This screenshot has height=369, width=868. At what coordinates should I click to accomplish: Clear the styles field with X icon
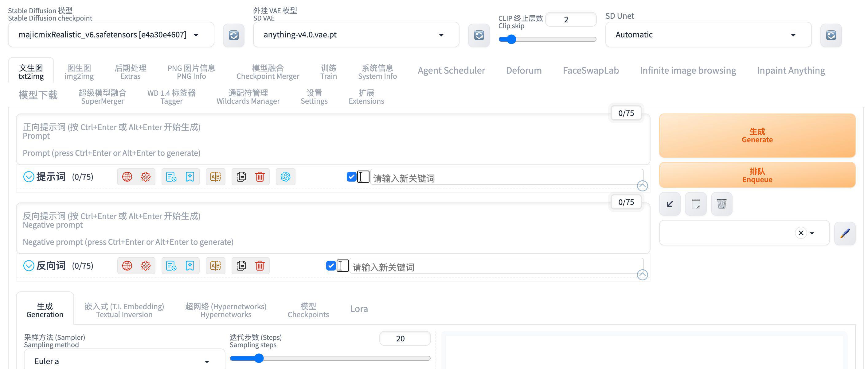pyautogui.click(x=801, y=233)
